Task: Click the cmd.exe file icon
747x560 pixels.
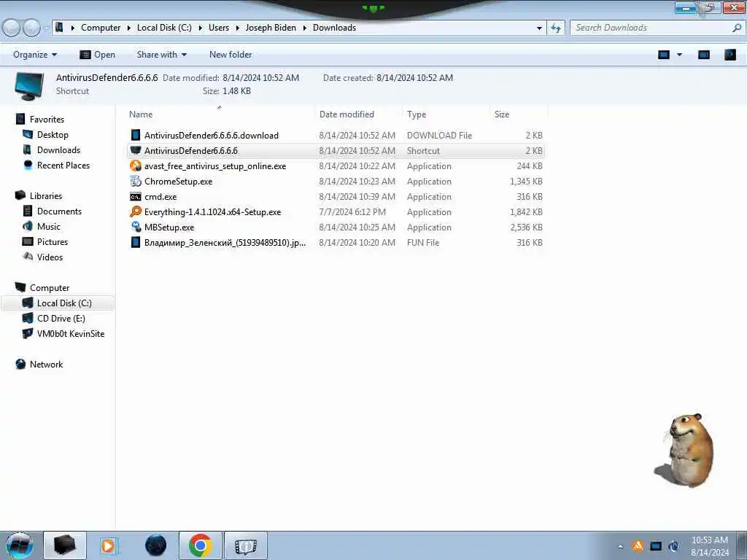Action: click(136, 197)
